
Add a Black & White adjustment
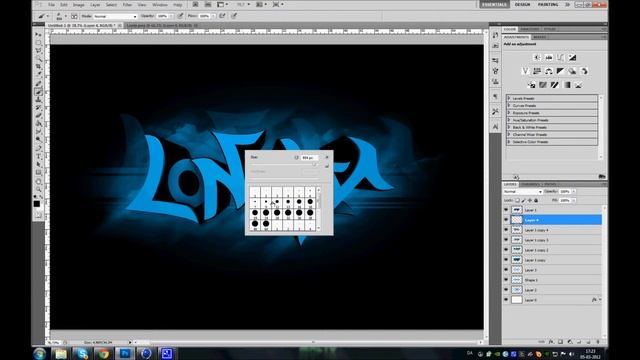560,71
